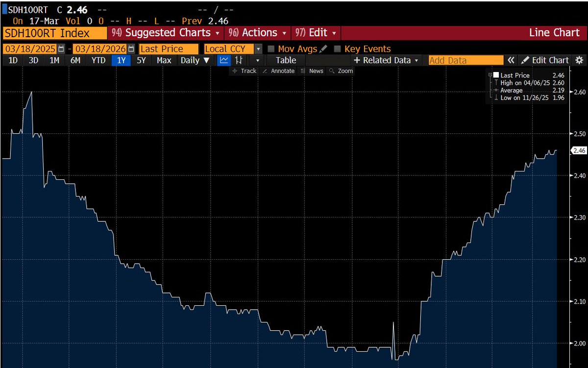Click the 2.20 y-axis label
588x368 pixels.
580,259
